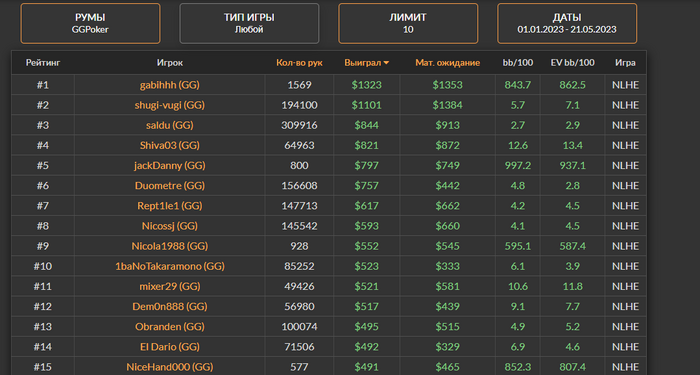The width and height of the screenshot is (700, 375).
Task: Sort table by Кол-во рук column
Action: pos(299,63)
